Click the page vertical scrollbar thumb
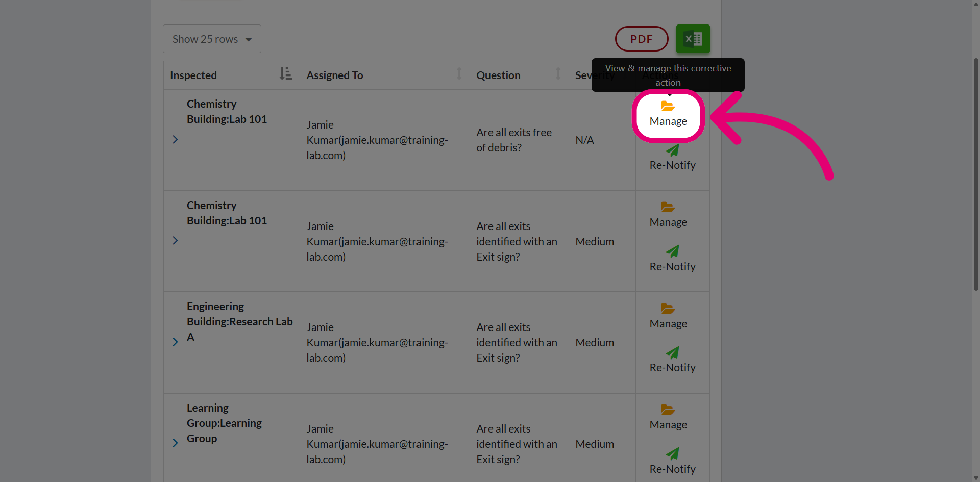 tap(976, 173)
